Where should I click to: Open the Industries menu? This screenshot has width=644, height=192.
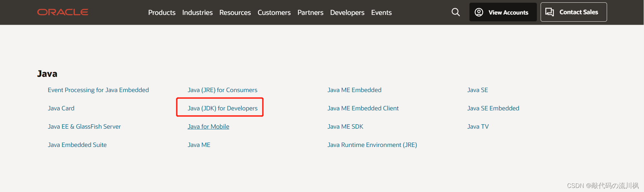point(197,13)
